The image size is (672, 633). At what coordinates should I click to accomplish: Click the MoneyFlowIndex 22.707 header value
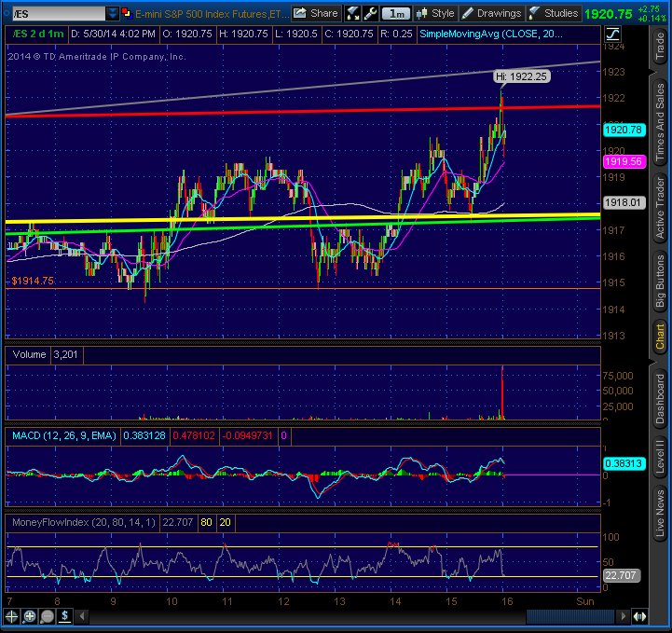[177, 522]
